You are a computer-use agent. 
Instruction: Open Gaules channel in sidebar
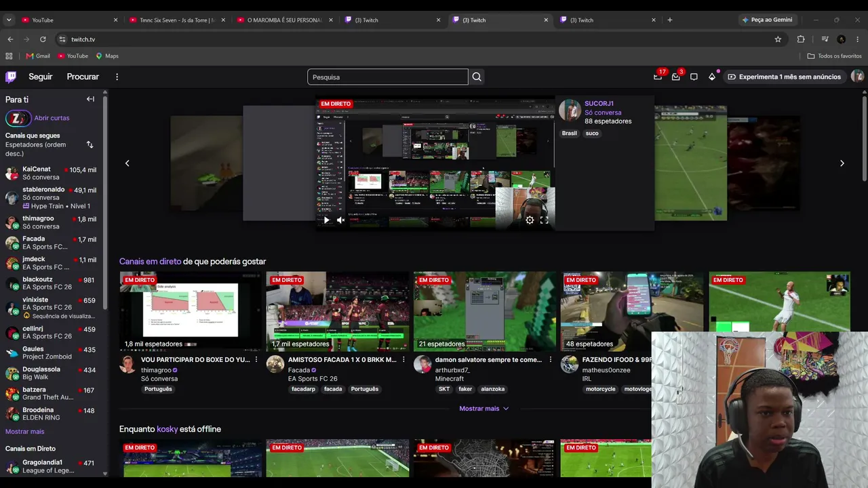click(x=51, y=352)
